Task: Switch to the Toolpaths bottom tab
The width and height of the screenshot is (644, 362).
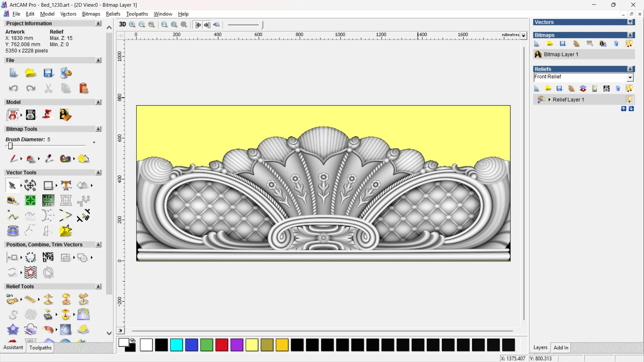Action: [40, 348]
